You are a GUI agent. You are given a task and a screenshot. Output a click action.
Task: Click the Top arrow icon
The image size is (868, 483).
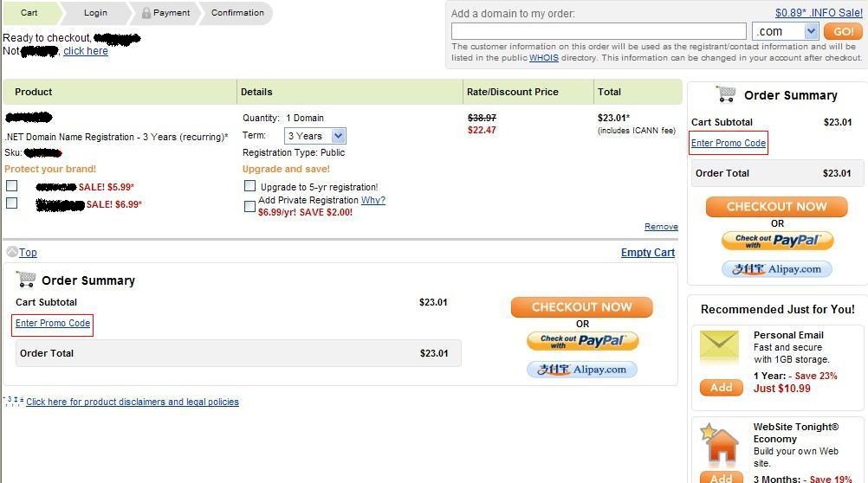tap(11, 252)
